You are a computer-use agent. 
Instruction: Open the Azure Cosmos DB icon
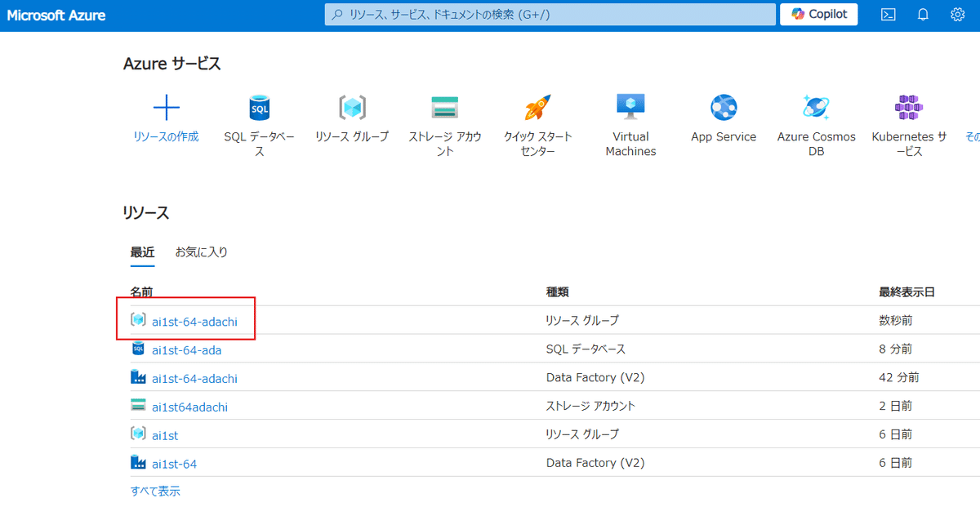coord(817,107)
